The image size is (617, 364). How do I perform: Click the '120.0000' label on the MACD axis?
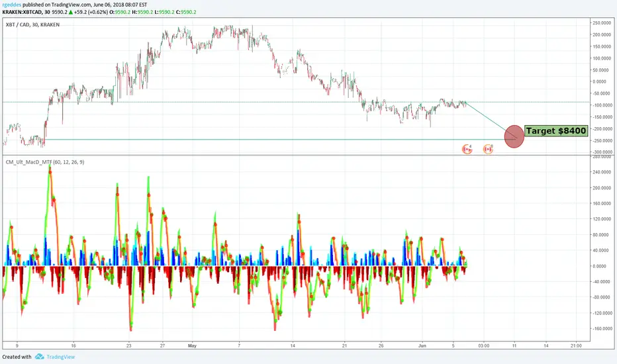click(x=602, y=219)
